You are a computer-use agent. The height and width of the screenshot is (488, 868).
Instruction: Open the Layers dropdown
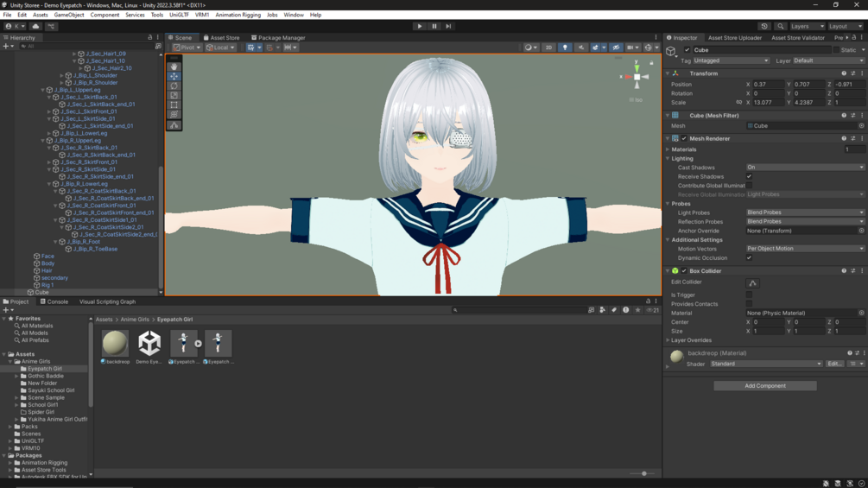807,26
